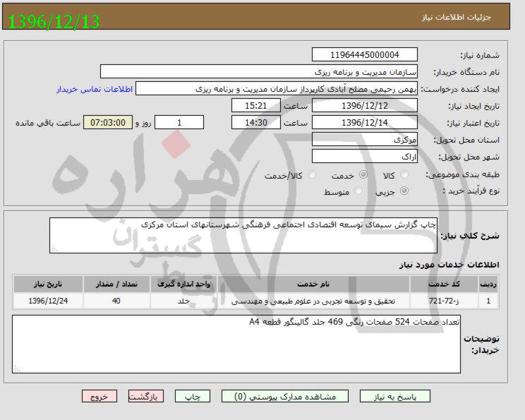Click delivery city field اراک

coord(365,157)
